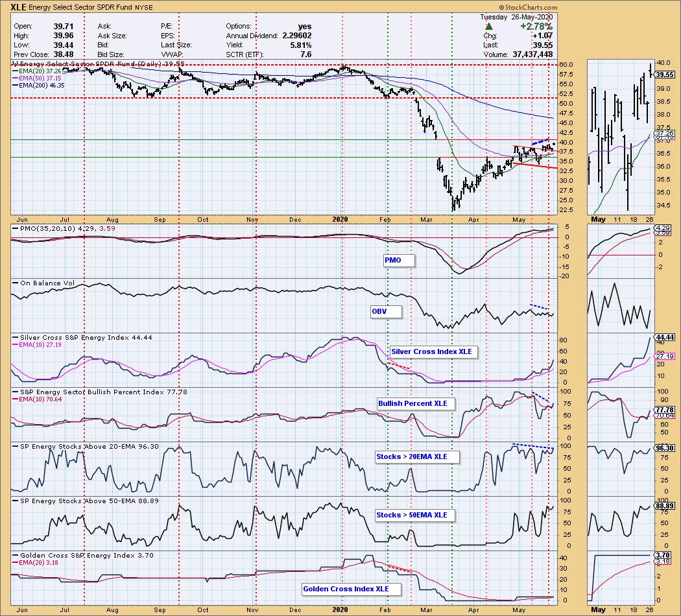The image size is (681, 616).
Task: Click the EMA(10) 70.64 legend entry
Action: 38,399
